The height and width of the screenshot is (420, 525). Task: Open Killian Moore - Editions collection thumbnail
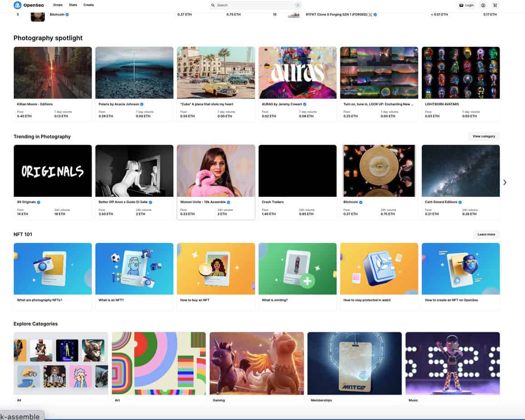(x=53, y=73)
